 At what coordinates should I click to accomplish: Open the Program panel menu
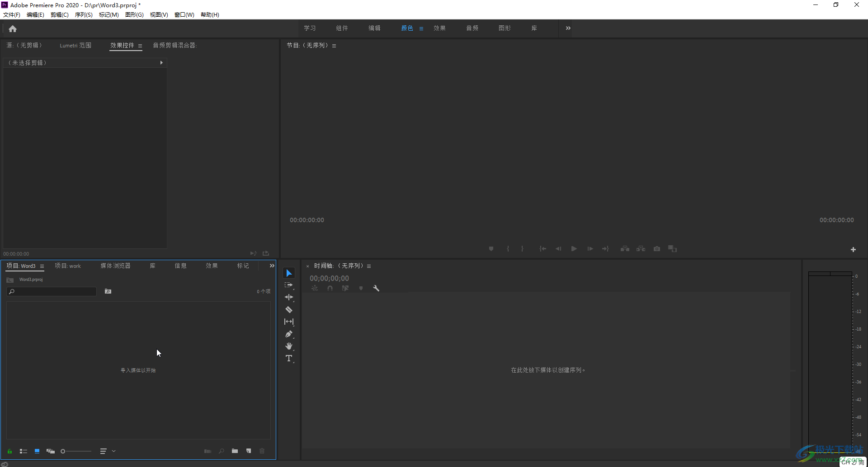coord(334,46)
